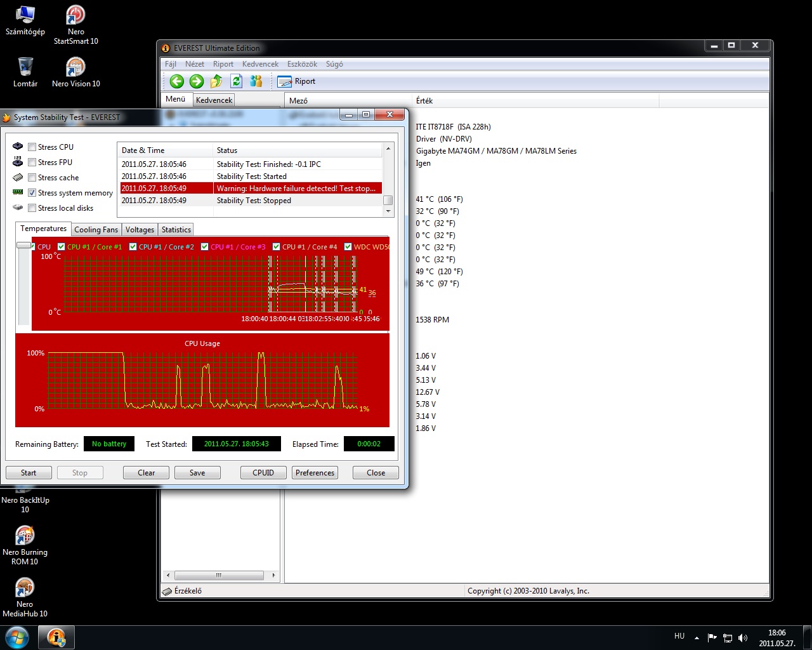Open the network tray icon
Image resolution: width=812 pixels, height=650 pixels.
pos(728,637)
